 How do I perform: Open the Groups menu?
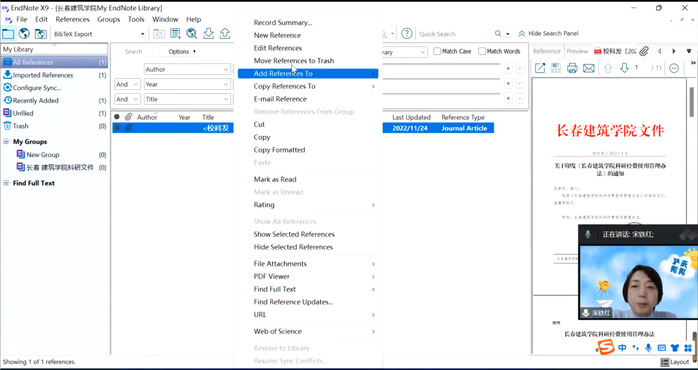point(109,19)
